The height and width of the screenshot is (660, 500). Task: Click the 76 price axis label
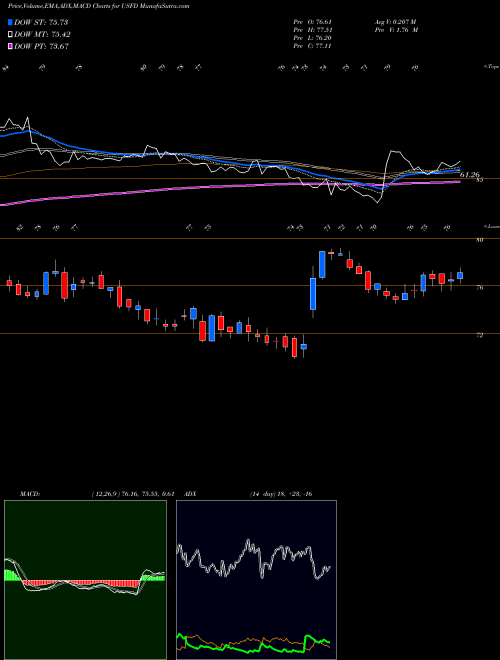coord(479,287)
